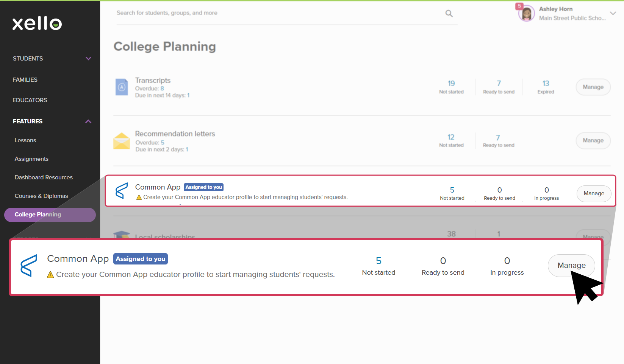Screen dimensions: 624x364
Task: Go to Lessons under Features
Action: [x=25, y=140]
